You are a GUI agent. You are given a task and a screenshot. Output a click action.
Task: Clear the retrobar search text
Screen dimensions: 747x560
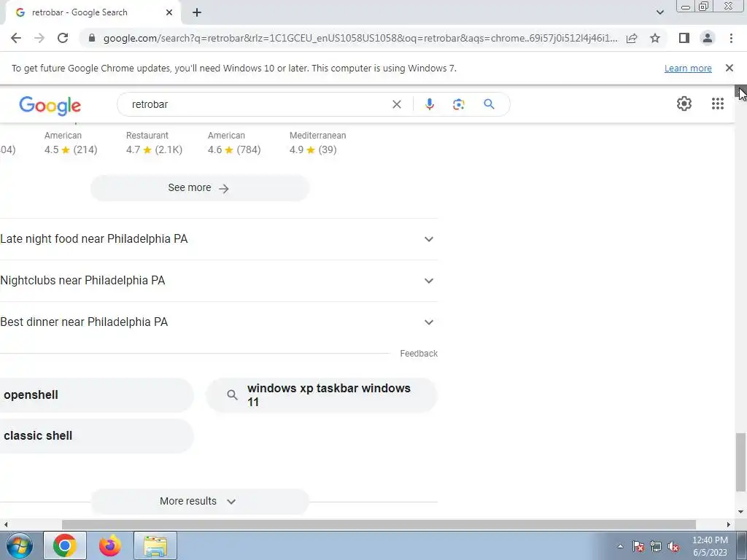[x=396, y=104]
